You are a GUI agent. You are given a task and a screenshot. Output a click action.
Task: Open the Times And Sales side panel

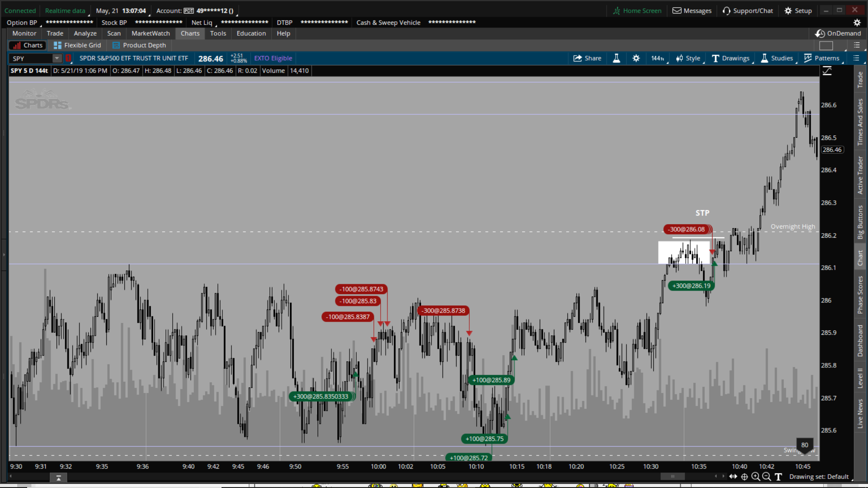[x=860, y=122]
